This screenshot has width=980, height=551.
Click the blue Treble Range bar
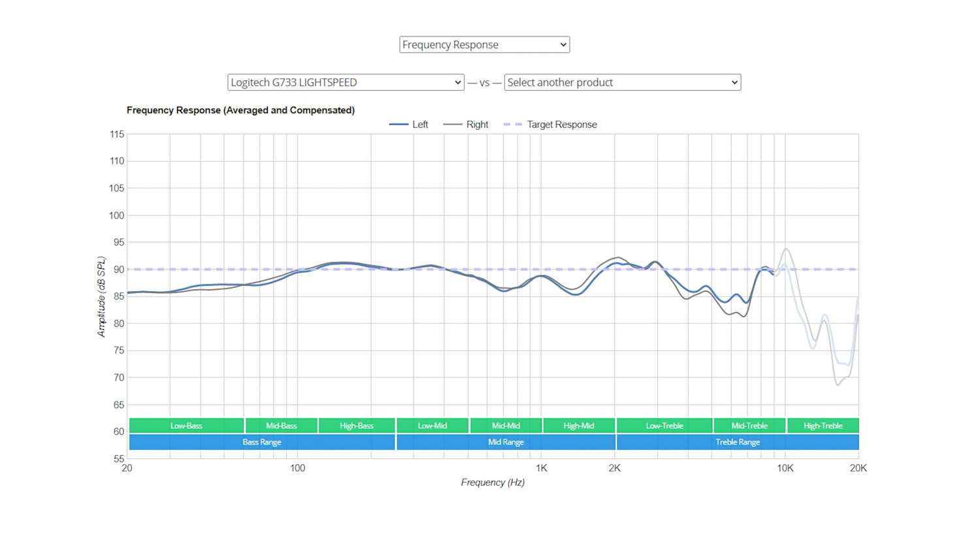[x=738, y=442]
